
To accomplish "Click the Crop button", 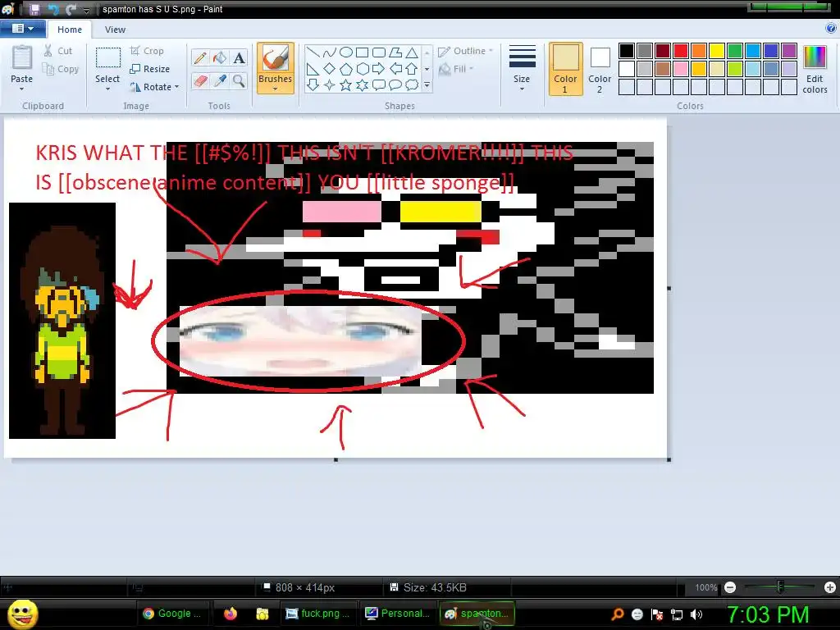I will coord(147,51).
